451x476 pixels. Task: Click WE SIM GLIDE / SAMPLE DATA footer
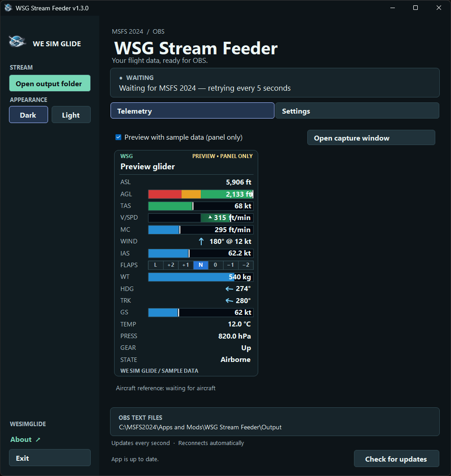pos(159,370)
